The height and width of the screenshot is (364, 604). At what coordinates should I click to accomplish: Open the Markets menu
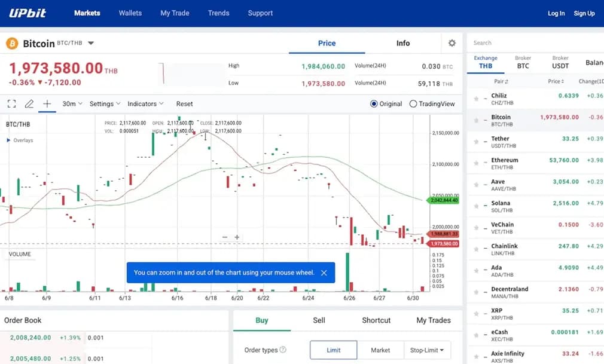pos(87,13)
